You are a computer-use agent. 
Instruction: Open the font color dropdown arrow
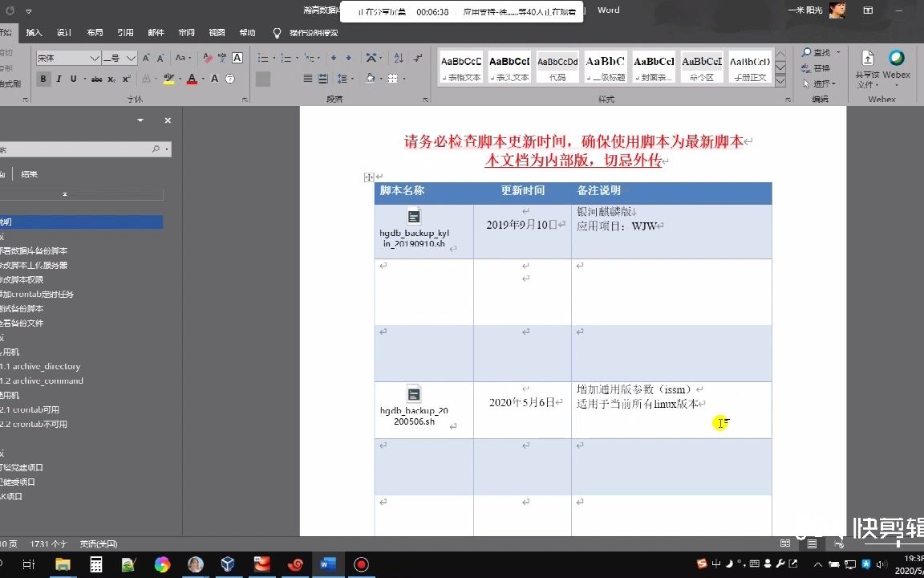point(203,79)
